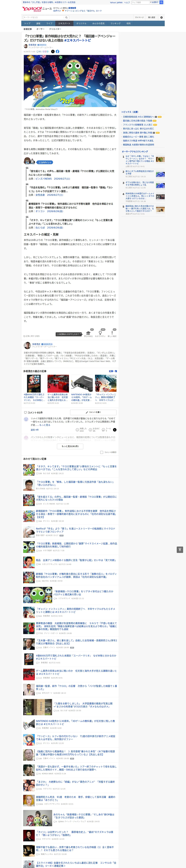Select the みんなの意見 navigation tab

(99, 24)
